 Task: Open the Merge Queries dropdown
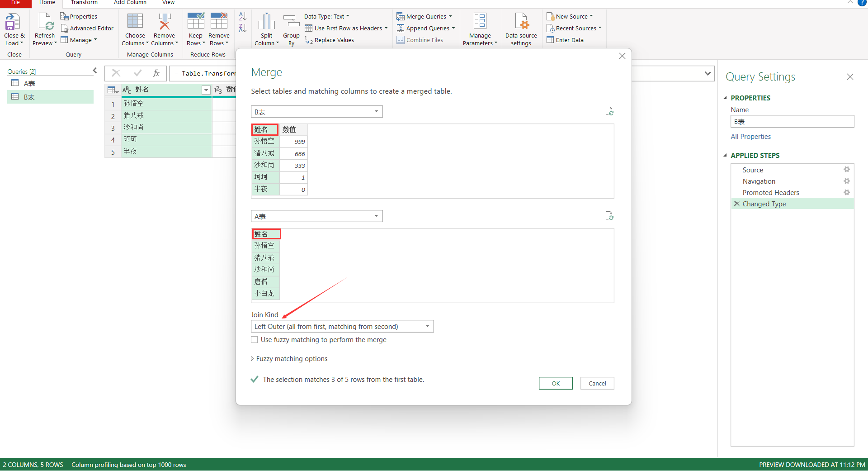(424, 17)
